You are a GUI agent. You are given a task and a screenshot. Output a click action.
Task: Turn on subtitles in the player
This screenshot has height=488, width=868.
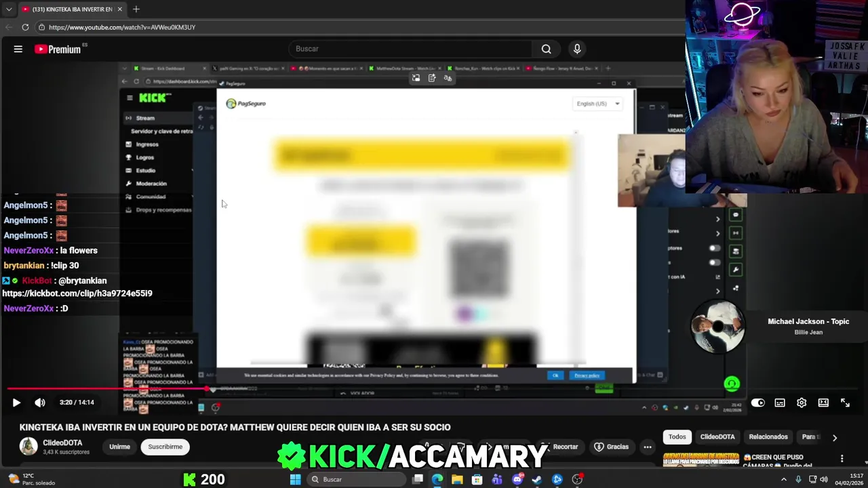(780, 403)
